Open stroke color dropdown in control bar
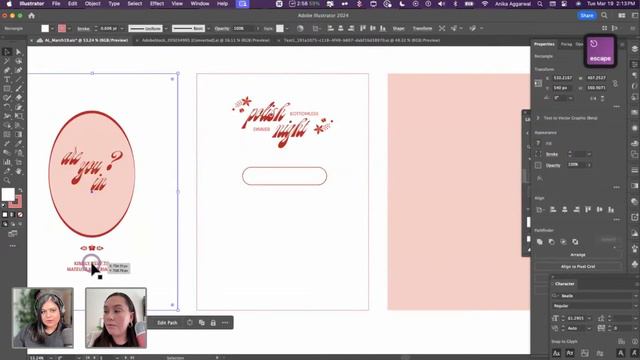The height and width of the screenshot is (360, 640). click(69, 29)
